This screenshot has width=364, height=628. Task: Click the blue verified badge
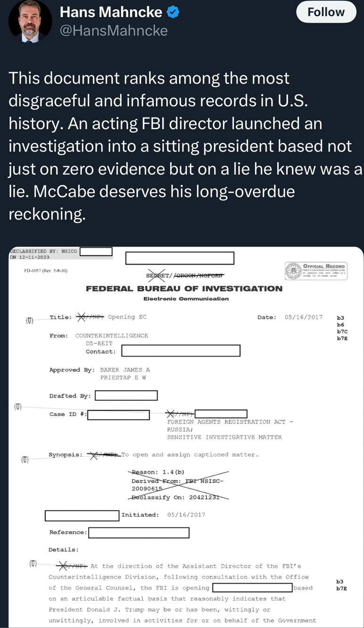174,12
